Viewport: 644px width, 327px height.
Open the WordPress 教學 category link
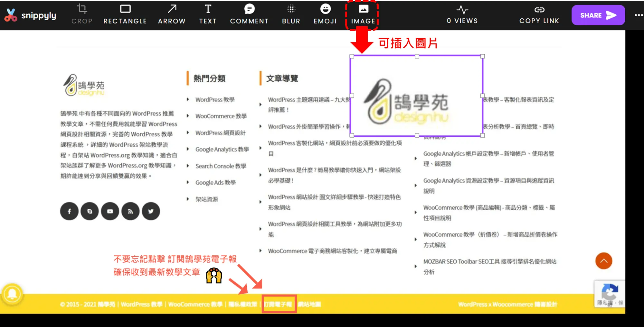[215, 100]
